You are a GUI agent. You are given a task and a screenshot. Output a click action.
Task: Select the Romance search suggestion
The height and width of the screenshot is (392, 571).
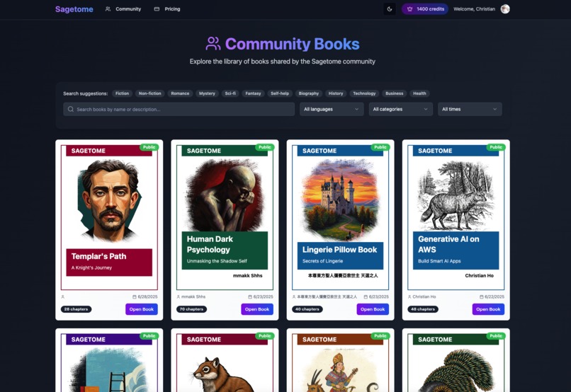point(180,93)
